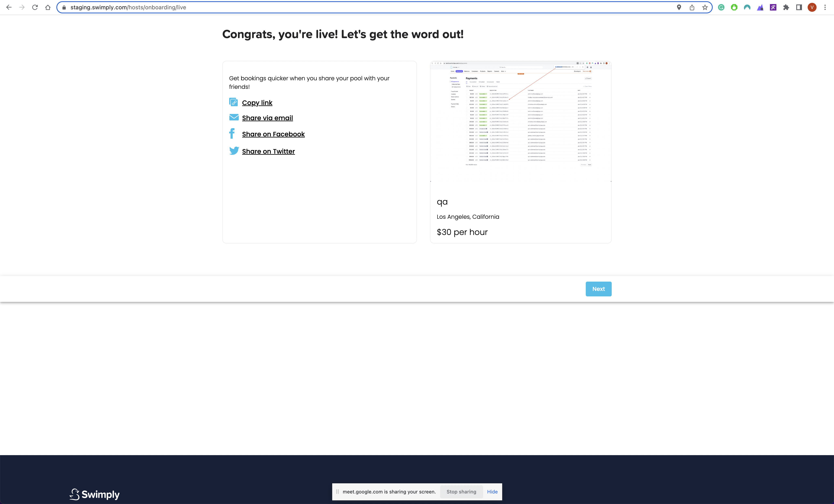834x504 pixels.
Task: Click the email envelope icon
Action: click(x=234, y=117)
